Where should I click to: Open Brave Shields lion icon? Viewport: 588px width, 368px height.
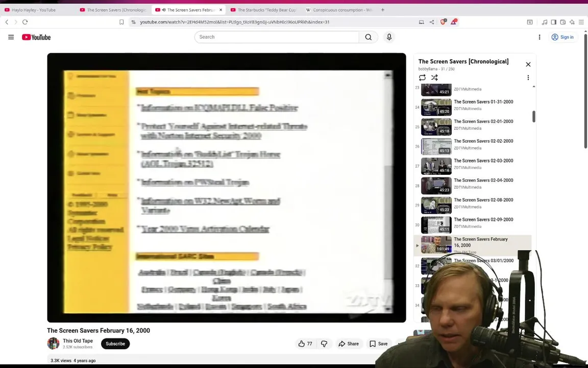[x=443, y=22]
